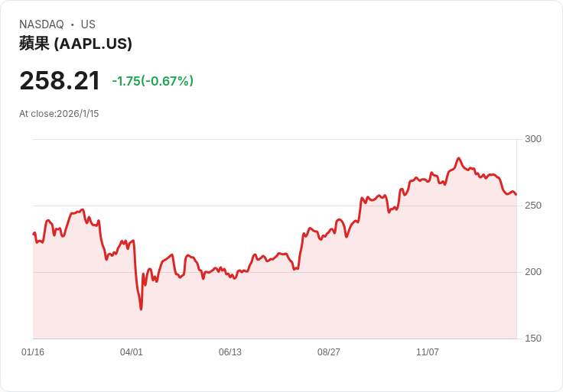Click the US market label
The image size is (563, 392).
pos(88,24)
